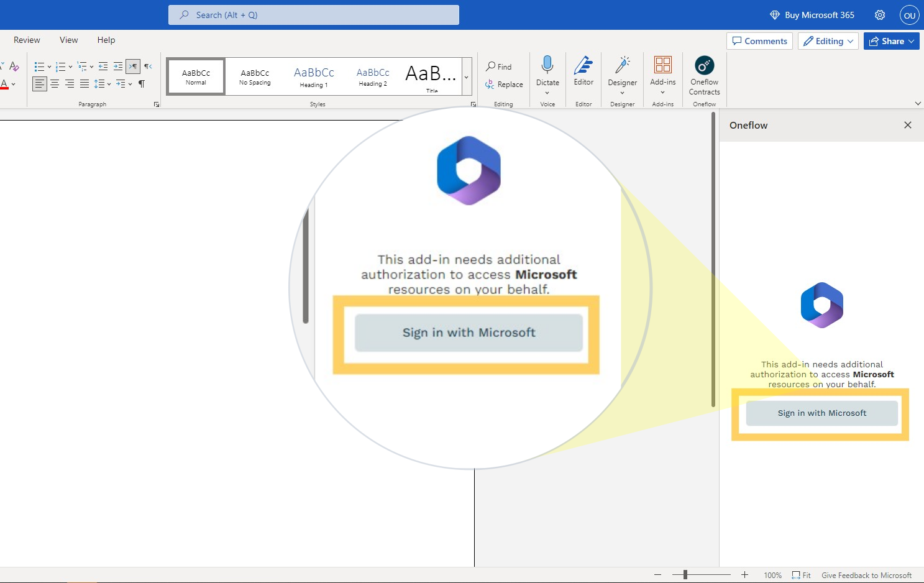This screenshot has height=583, width=924.
Task: Toggle right-to-left text direction
Action: coord(148,67)
